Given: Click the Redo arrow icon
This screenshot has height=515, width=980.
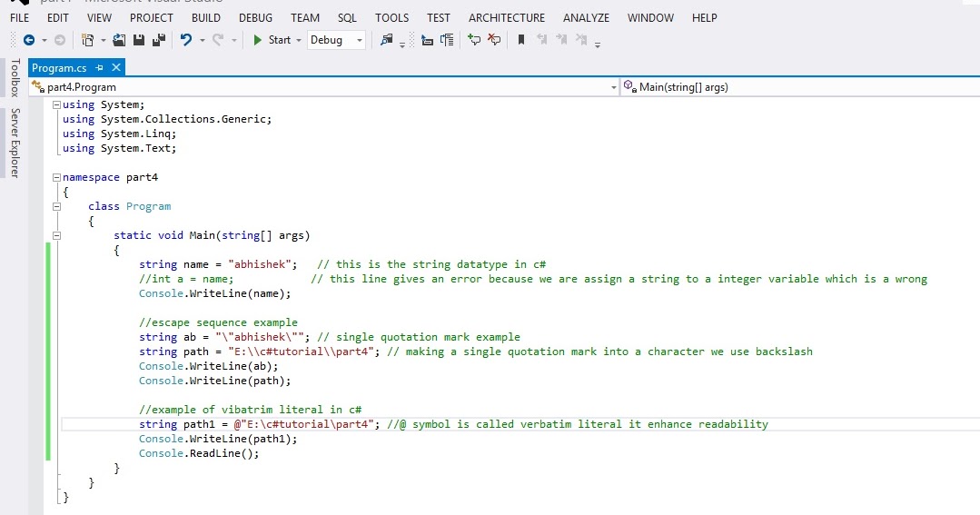Looking at the screenshot, I should pyautogui.click(x=217, y=40).
